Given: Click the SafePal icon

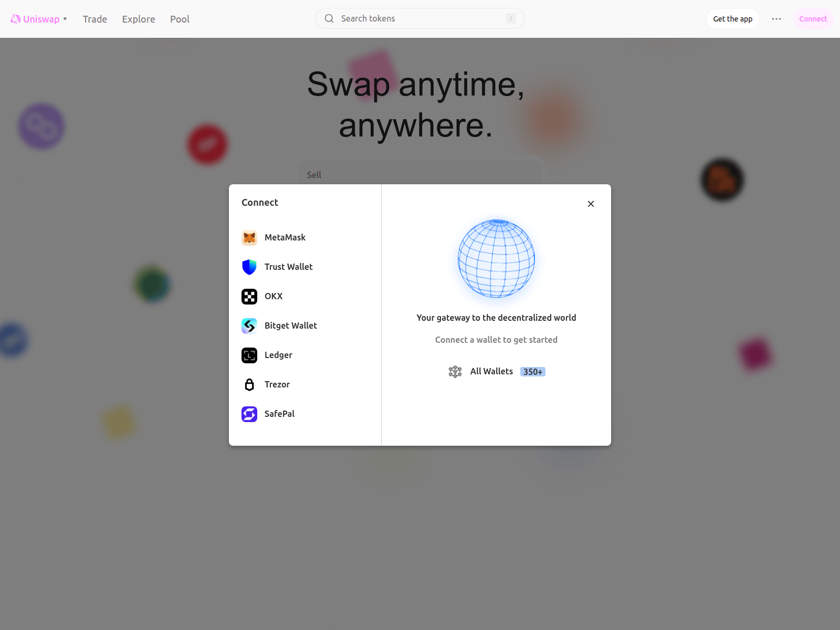Looking at the screenshot, I should [x=249, y=414].
